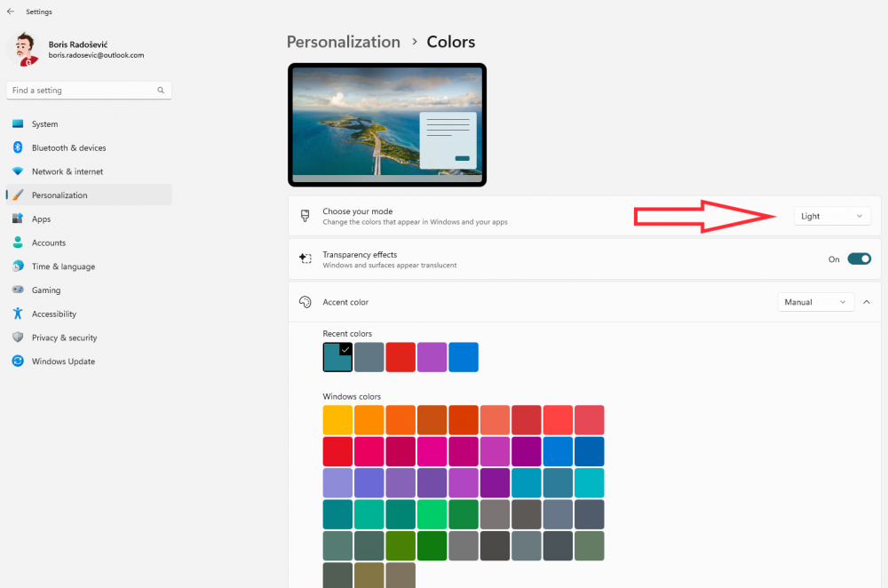Click the System monitor icon
Viewport: 888px width, 588px height.
pos(18,123)
